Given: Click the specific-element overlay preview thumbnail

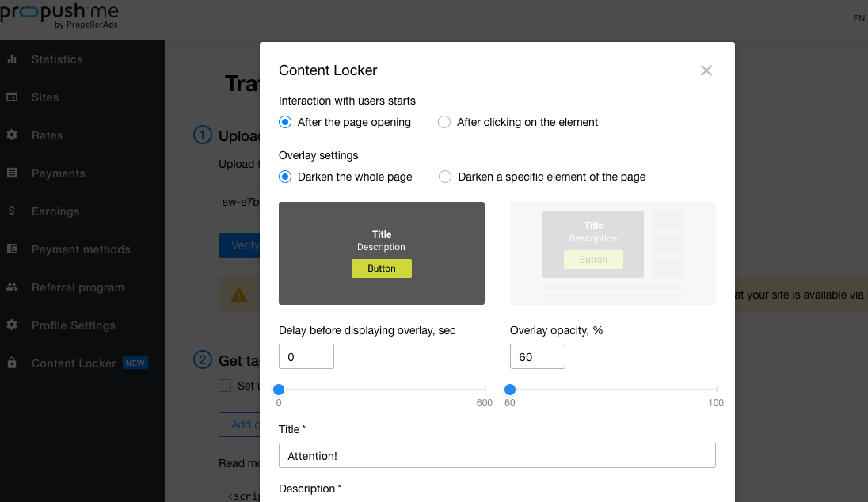Looking at the screenshot, I should click(x=612, y=253).
